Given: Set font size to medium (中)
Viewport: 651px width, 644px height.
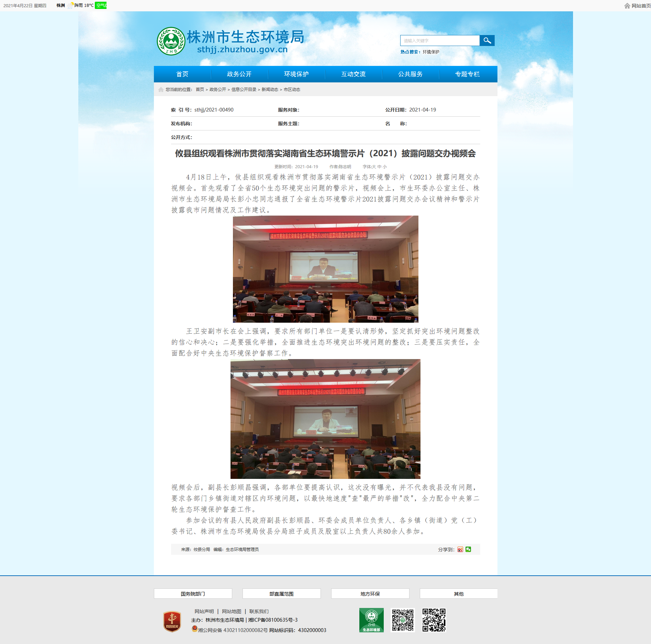Looking at the screenshot, I should (379, 167).
